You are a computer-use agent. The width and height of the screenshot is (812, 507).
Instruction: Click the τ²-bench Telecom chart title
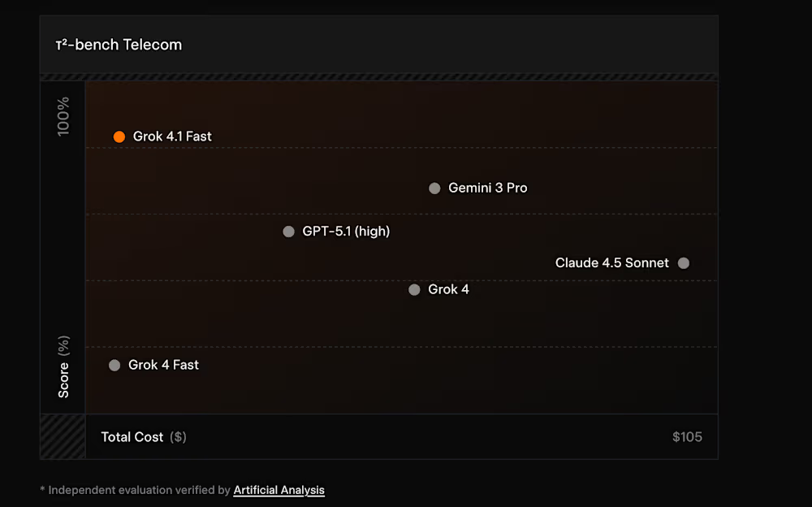coord(119,45)
